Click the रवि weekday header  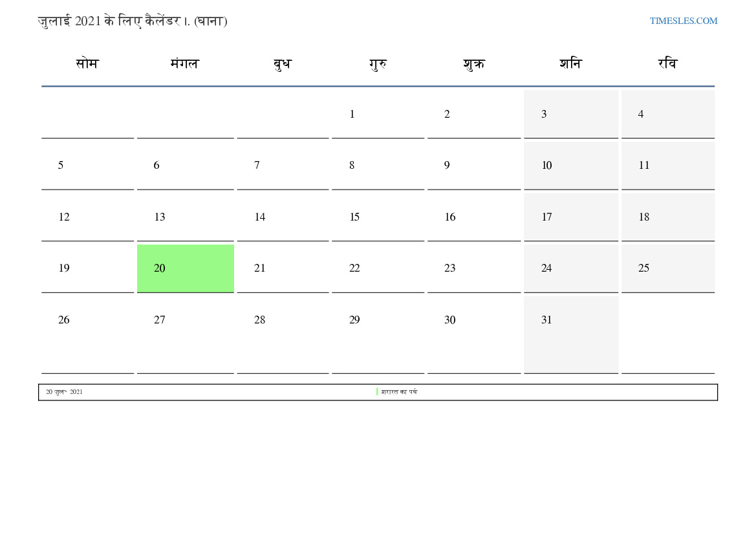(x=668, y=63)
